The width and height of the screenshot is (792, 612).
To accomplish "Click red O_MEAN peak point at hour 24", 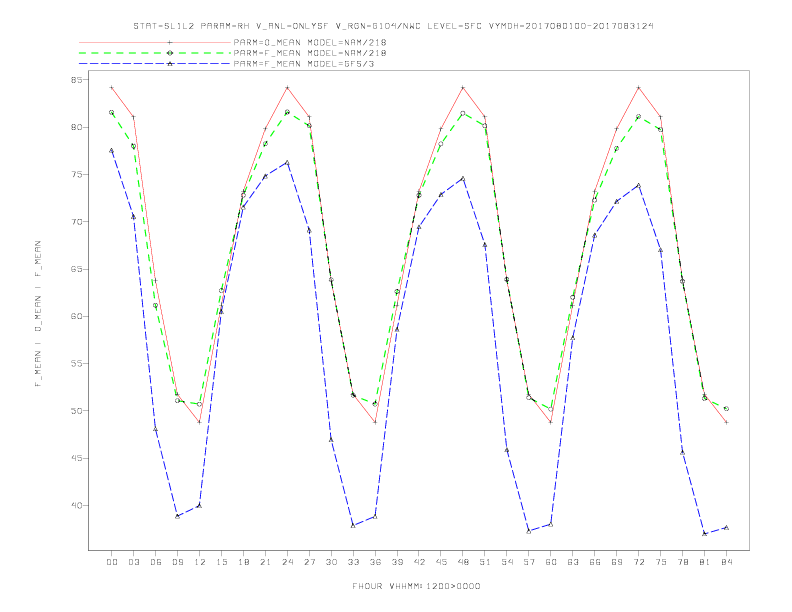I will 287,88.
